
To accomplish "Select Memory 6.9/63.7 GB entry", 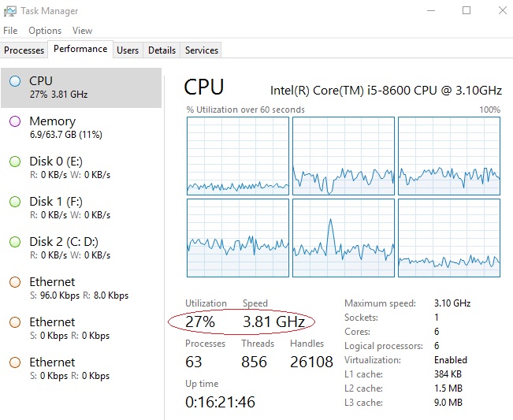I will [x=81, y=128].
